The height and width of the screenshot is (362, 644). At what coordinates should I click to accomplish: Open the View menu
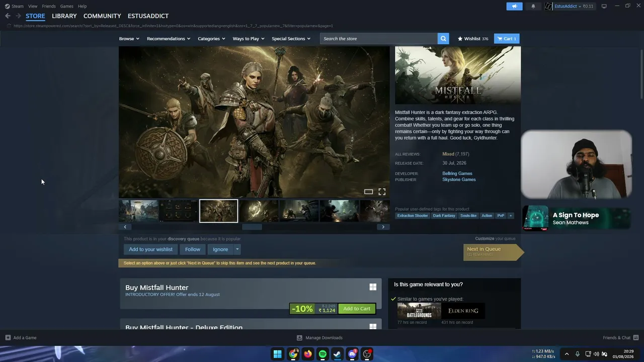33,6
